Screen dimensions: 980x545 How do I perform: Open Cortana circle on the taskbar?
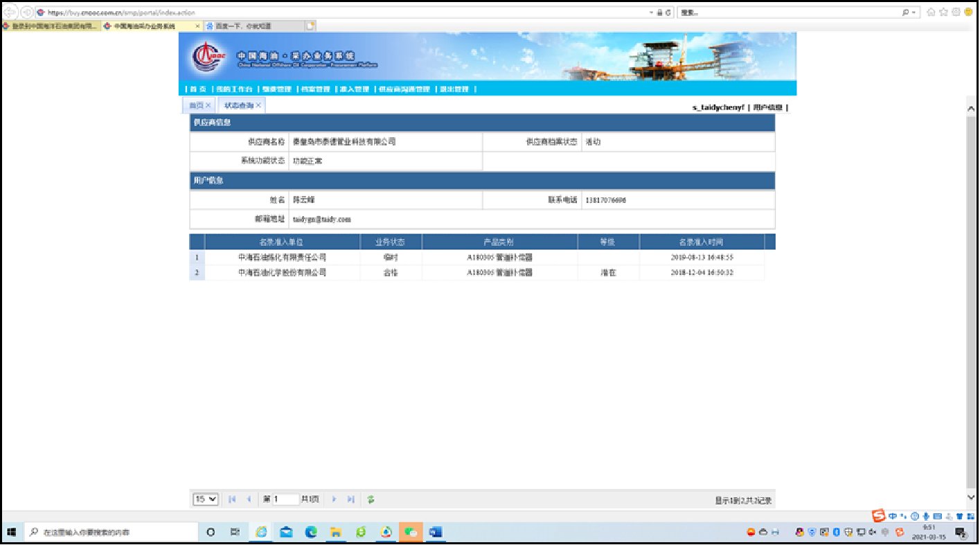(x=211, y=533)
